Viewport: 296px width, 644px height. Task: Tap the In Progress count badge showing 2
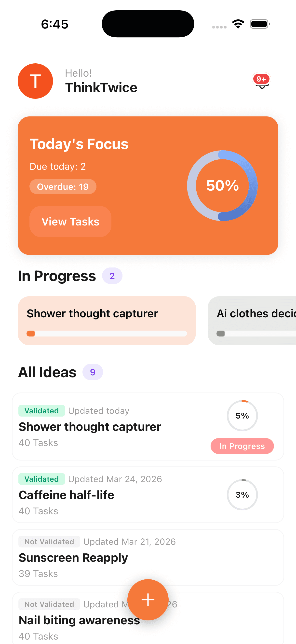coord(112,276)
